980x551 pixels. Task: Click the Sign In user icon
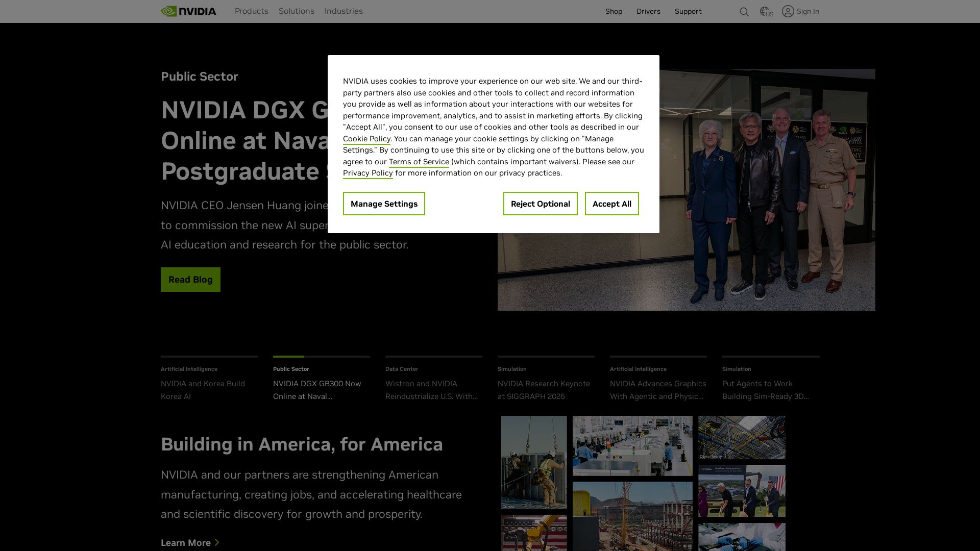click(x=788, y=11)
